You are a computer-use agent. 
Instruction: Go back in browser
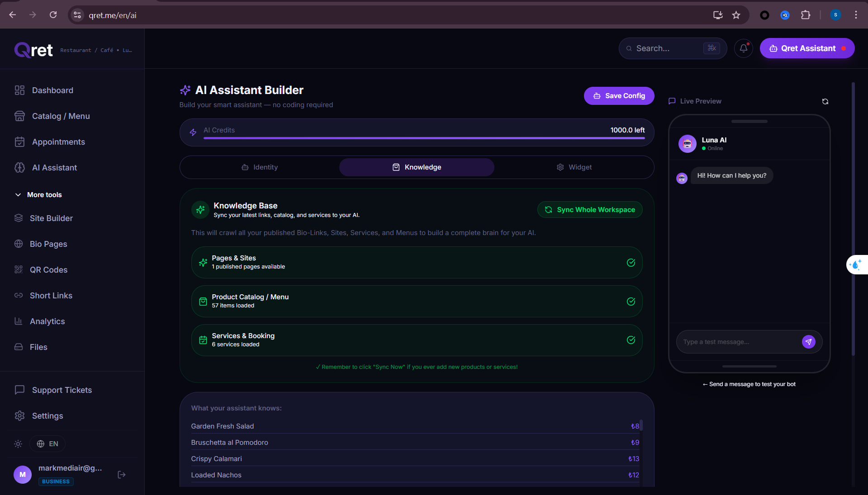tap(13, 15)
